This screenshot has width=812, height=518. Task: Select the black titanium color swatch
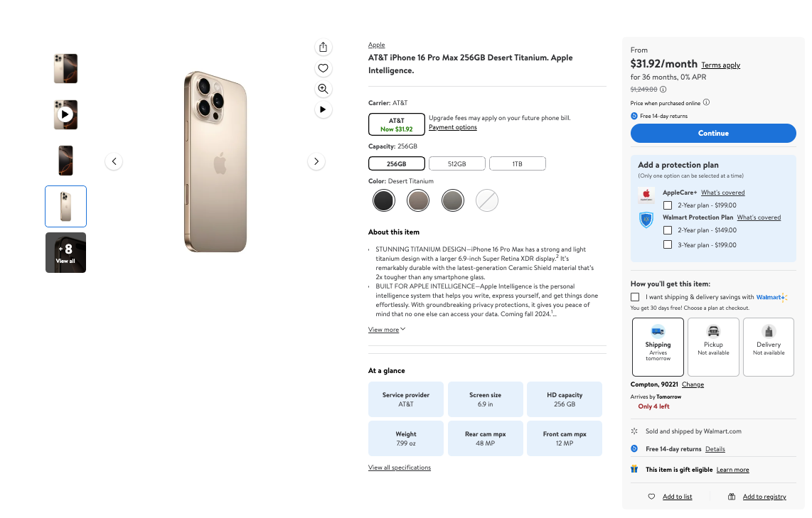pos(384,200)
